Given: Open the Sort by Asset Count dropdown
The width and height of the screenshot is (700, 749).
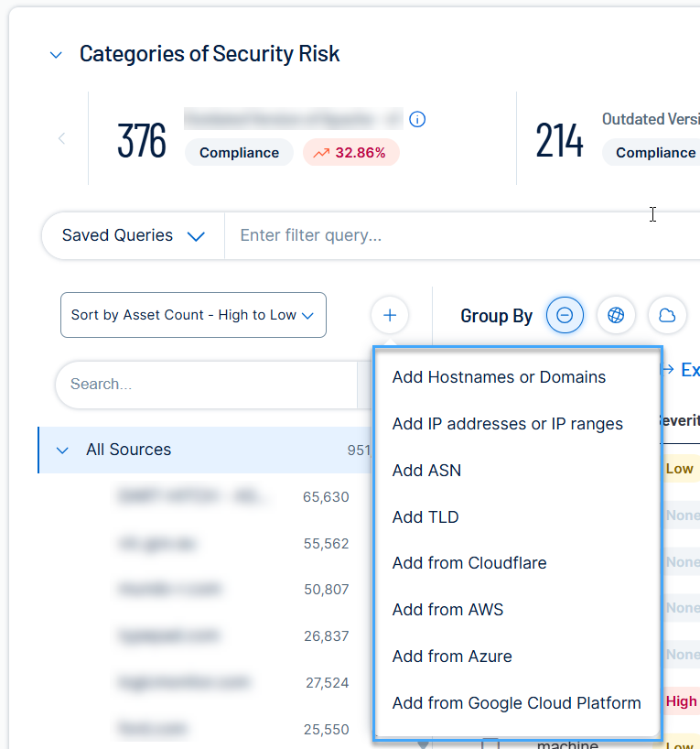Looking at the screenshot, I should point(193,315).
